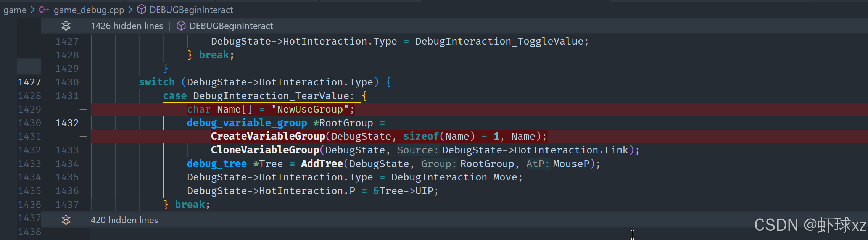Screen dimensions: 868x240
Task: Click the CloneVariableGroup function call
Action: click(265, 150)
